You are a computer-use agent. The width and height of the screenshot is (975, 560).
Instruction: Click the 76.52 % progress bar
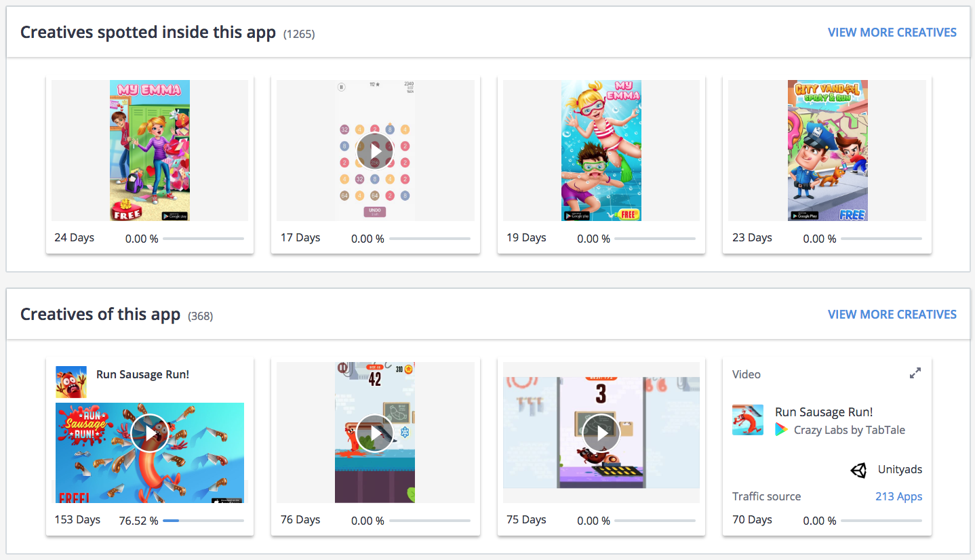tap(203, 521)
